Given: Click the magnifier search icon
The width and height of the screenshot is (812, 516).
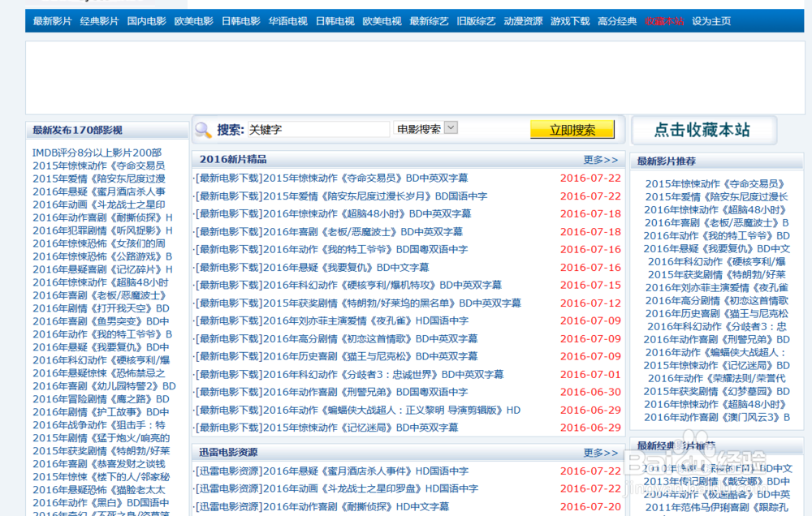Looking at the screenshot, I should click(204, 130).
